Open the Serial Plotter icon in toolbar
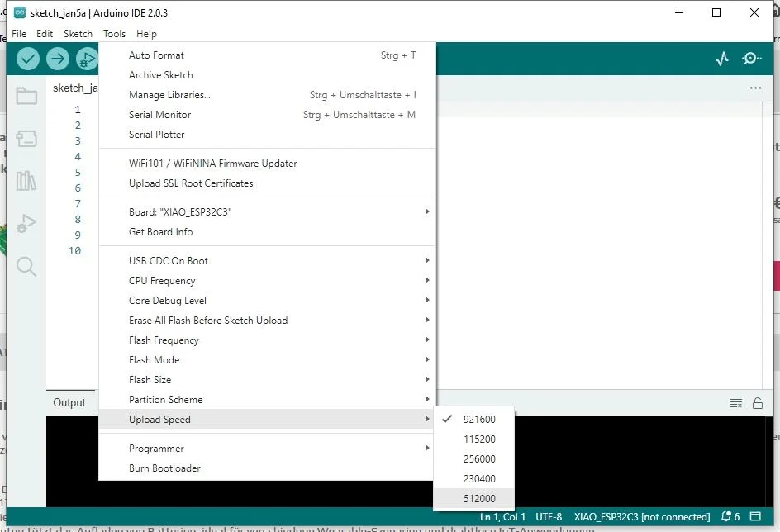This screenshot has width=780, height=532. 722,59
